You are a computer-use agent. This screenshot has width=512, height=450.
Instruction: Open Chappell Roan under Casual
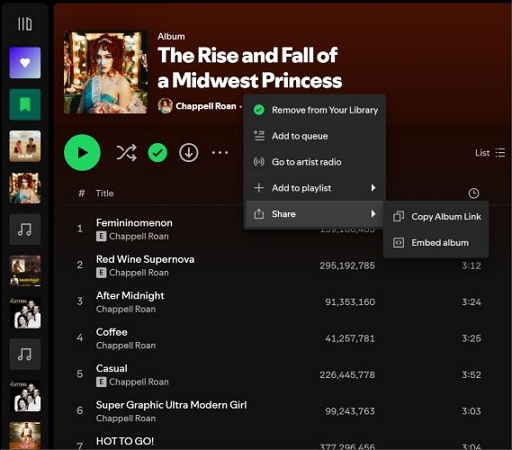[x=139, y=382]
